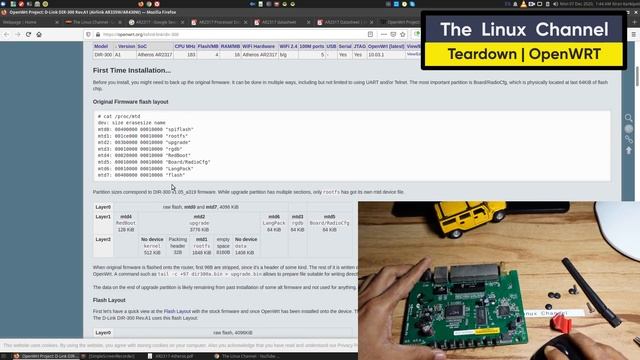The width and height of the screenshot is (640, 360).
Task: Click the browser vertical scrollbar thumb
Action: [x=638, y=76]
